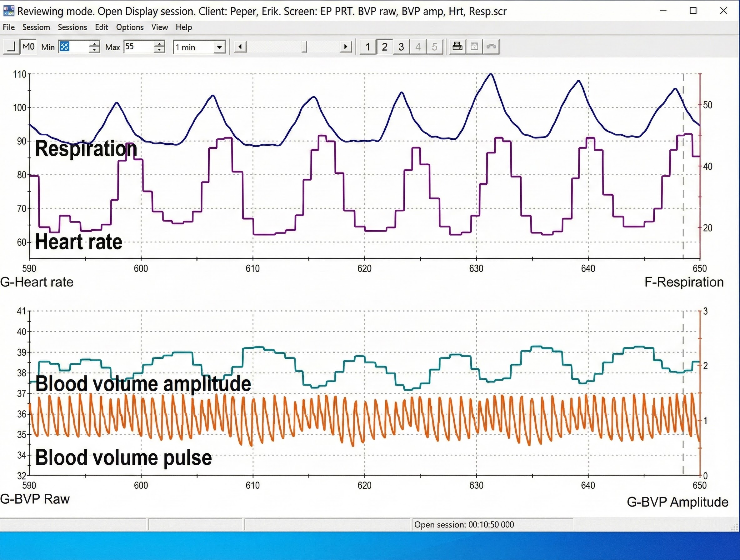740x560 pixels.
Task: Decrease the Max scale value
Action: point(160,50)
